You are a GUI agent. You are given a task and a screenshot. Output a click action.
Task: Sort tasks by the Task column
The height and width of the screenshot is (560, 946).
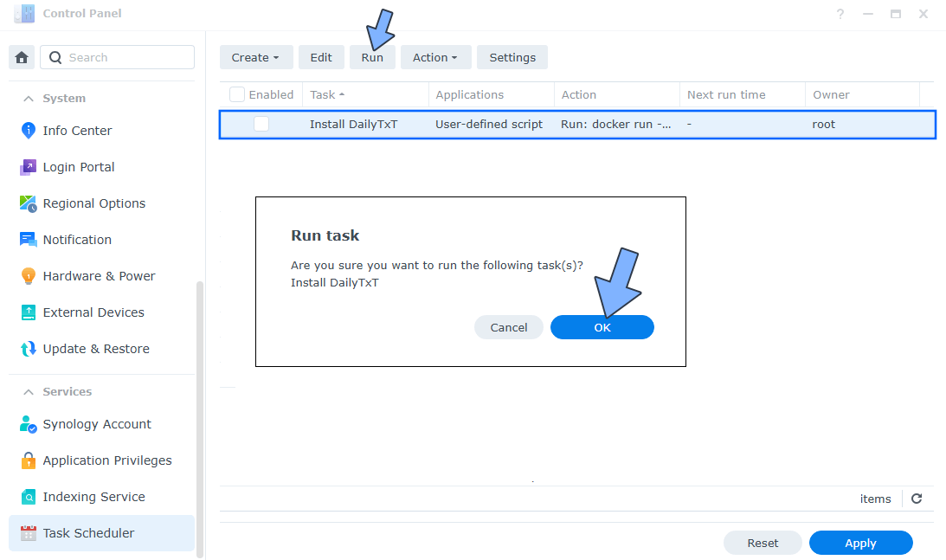[x=325, y=94]
